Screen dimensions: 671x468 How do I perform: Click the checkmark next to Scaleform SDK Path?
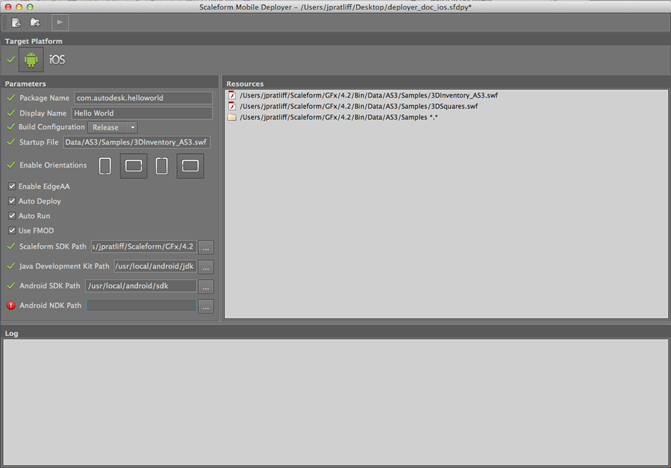11,246
